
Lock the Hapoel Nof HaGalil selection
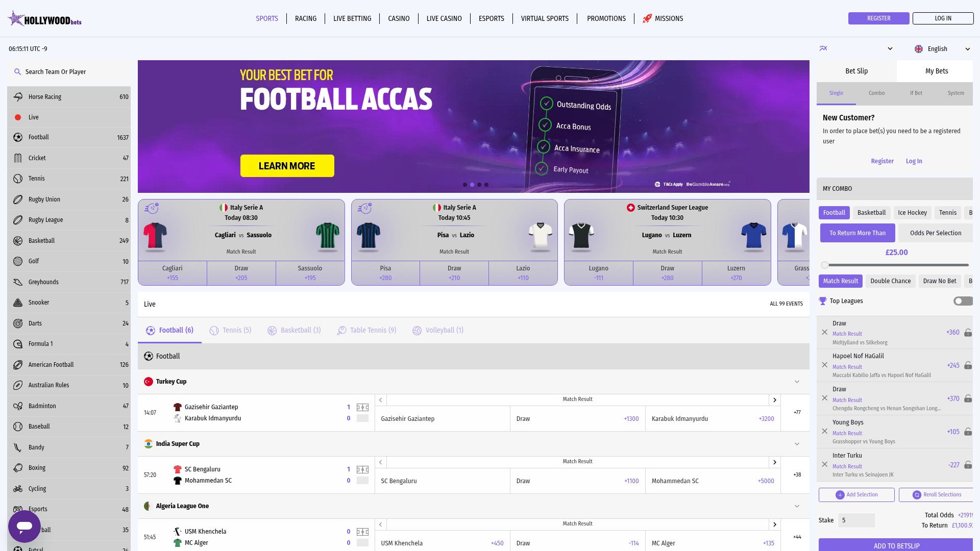tap(968, 366)
